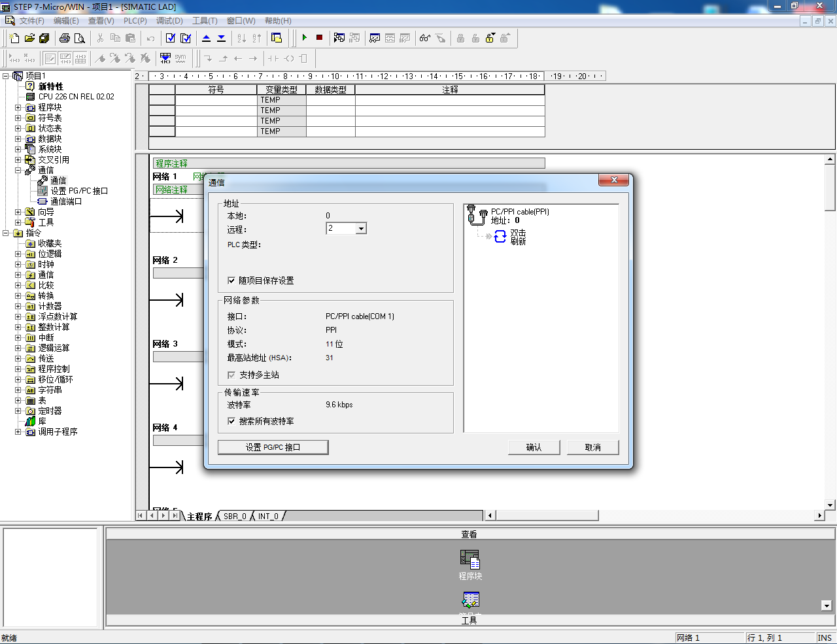Click the Line Right arrow icon
The height and width of the screenshot is (644, 837).
tap(253, 58)
